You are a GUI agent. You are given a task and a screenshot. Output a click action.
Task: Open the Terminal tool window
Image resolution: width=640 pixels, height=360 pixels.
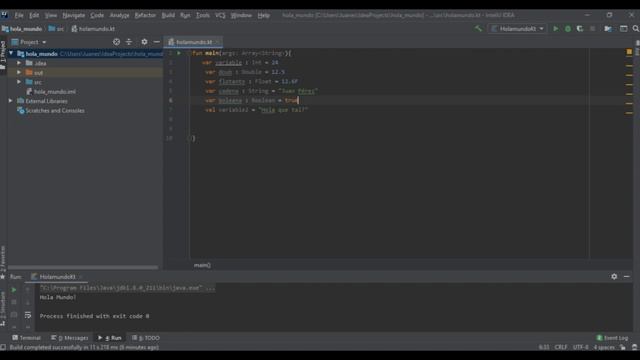[x=26, y=338]
